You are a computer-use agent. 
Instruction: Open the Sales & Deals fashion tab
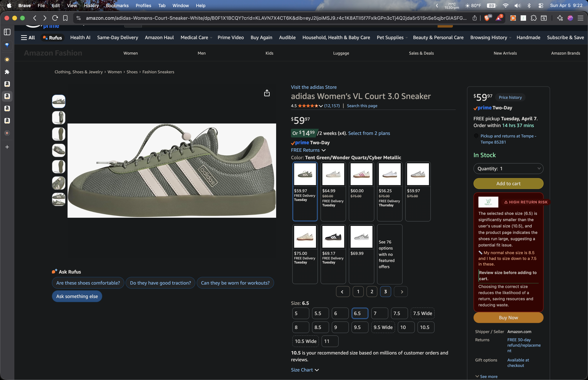click(421, 53)
